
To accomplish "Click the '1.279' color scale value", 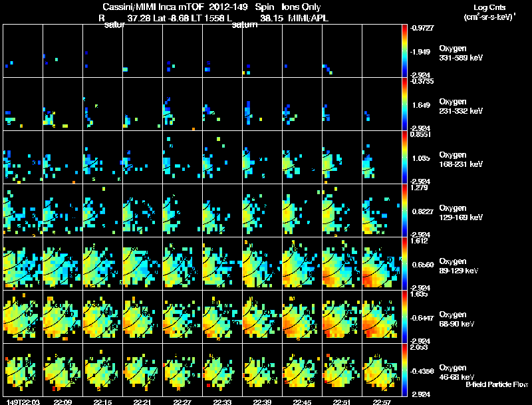I will (420, 188).
